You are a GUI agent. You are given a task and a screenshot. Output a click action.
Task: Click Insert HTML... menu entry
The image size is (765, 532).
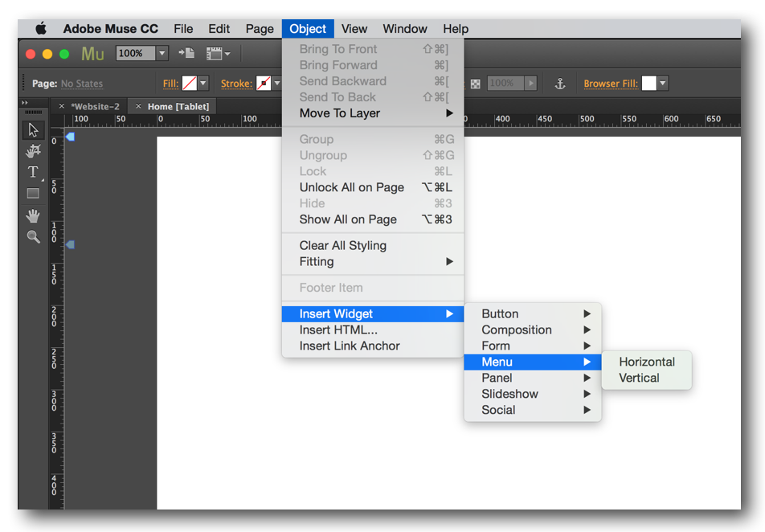point(338,329)
